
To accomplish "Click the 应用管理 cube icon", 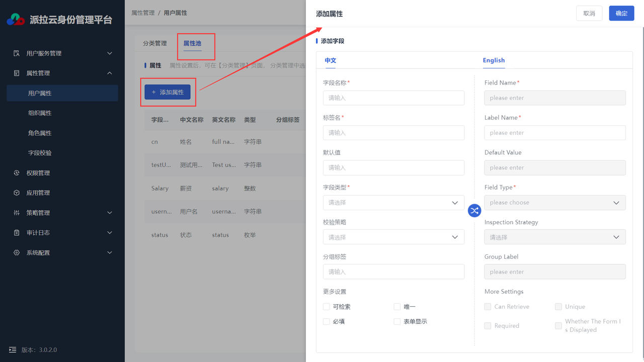I will tap(17, 193).
